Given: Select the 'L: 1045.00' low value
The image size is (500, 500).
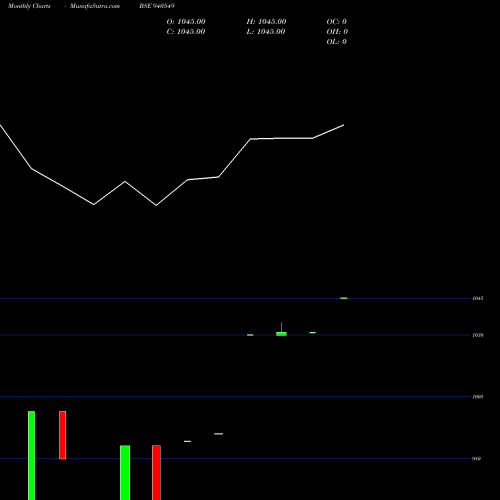Looking at the screenshot, I should 266,32.
